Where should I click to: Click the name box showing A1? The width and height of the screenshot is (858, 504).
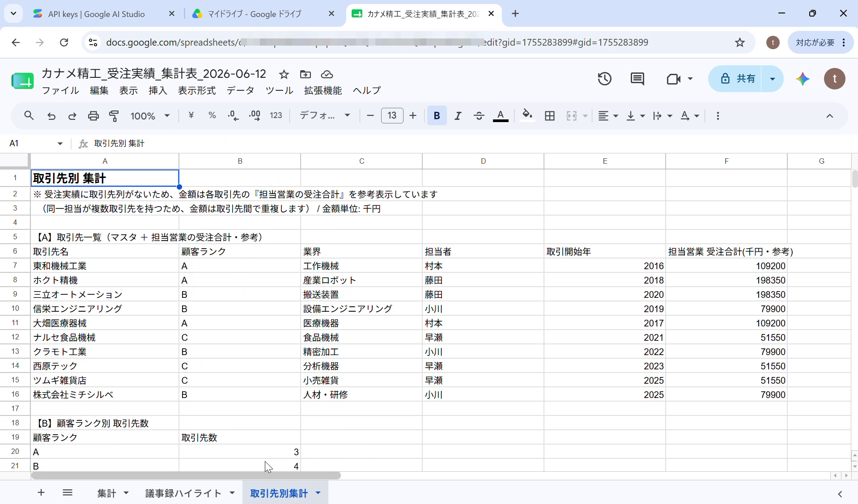pos(36,143)
